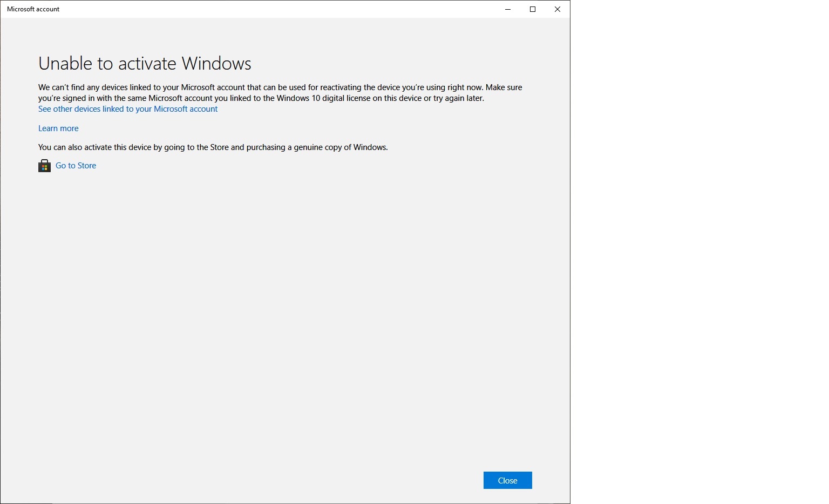Click the 'Microsoft account' title bar text

pyautogui.click(x=33, y=9)
